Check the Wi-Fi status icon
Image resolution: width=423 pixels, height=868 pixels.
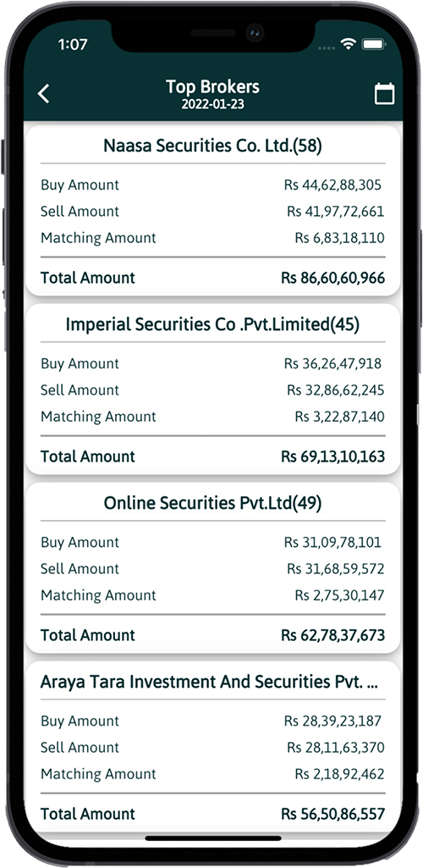[348, 46]
